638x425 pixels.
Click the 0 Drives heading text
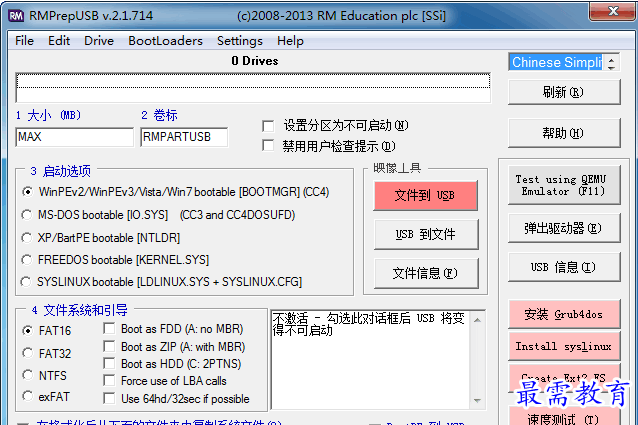255,61
